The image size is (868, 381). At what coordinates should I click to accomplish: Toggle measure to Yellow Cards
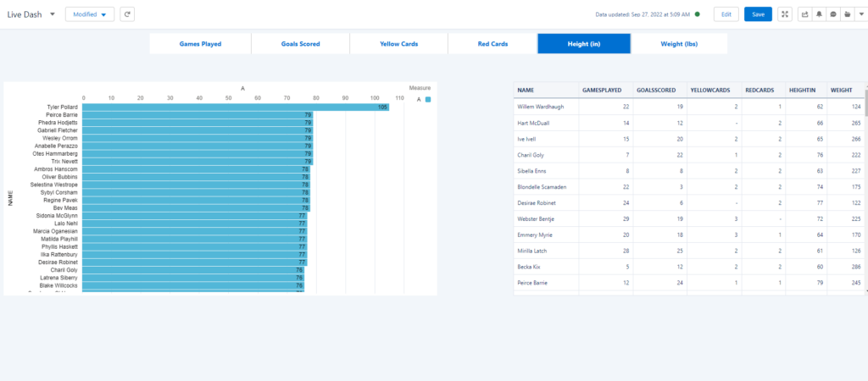(398, 44)
